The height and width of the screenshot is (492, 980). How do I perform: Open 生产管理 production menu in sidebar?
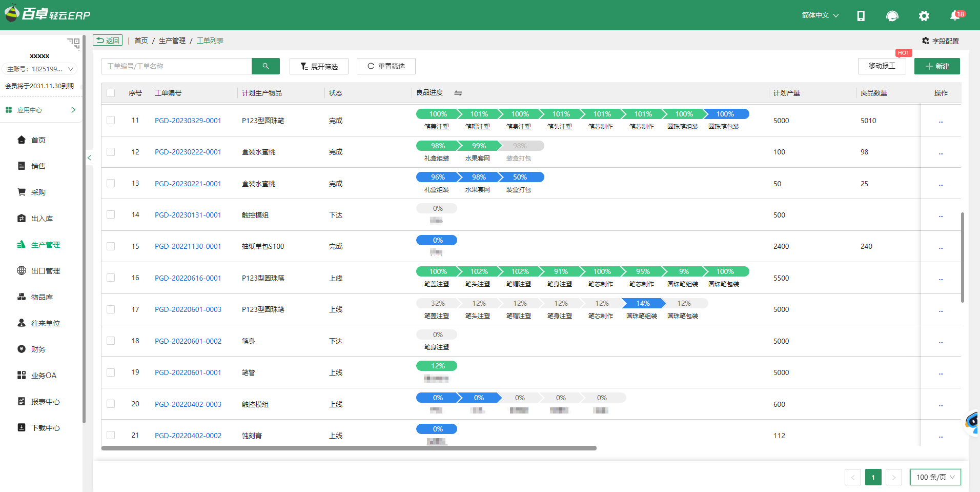45,245
